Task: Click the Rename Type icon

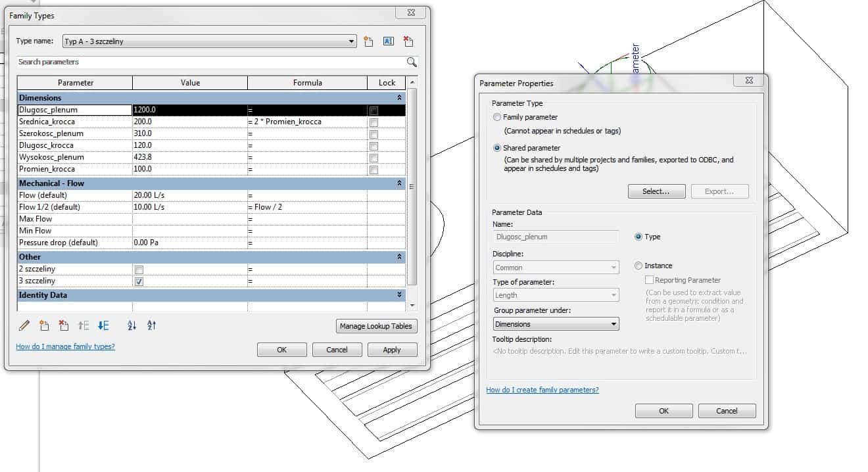Action: [388, 41]
